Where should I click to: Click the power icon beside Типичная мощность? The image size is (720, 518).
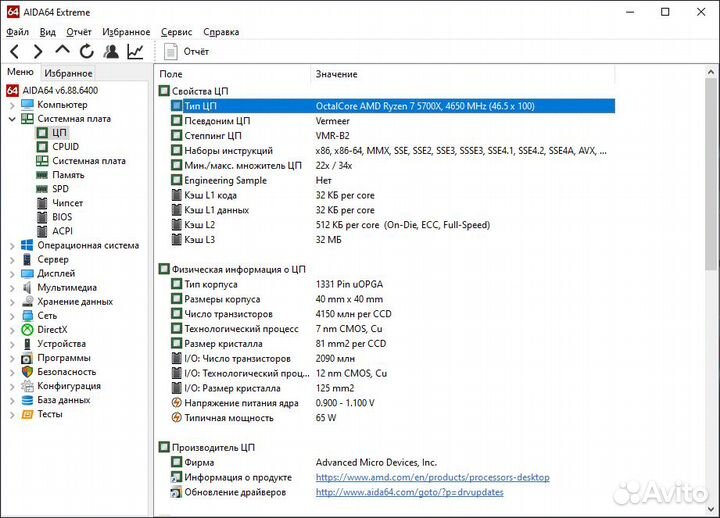[x=176, y=417]
